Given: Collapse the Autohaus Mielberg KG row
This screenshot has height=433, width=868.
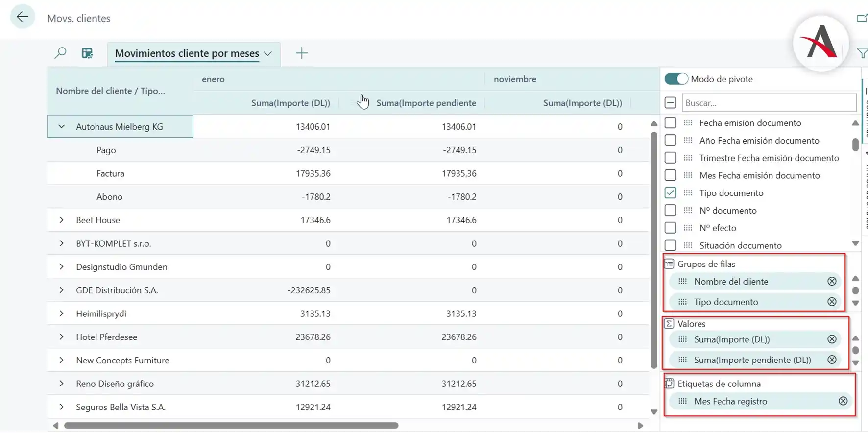Looking at the screenshot, I should [61, 126].
